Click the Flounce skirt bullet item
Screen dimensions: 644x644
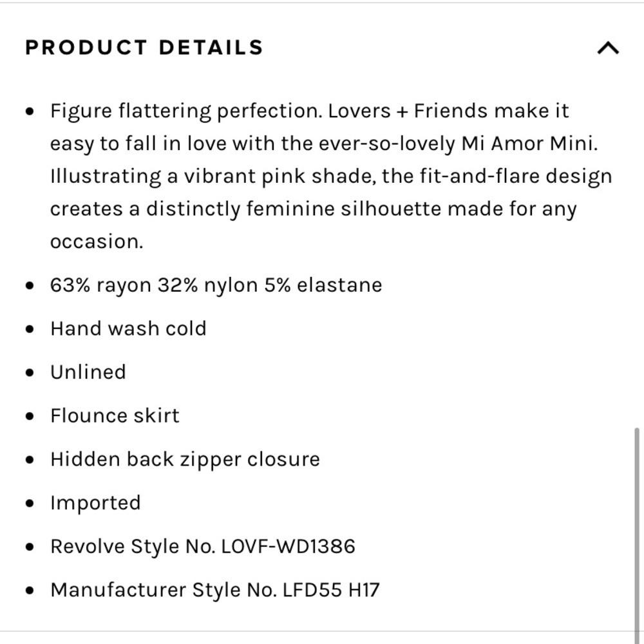115,415
